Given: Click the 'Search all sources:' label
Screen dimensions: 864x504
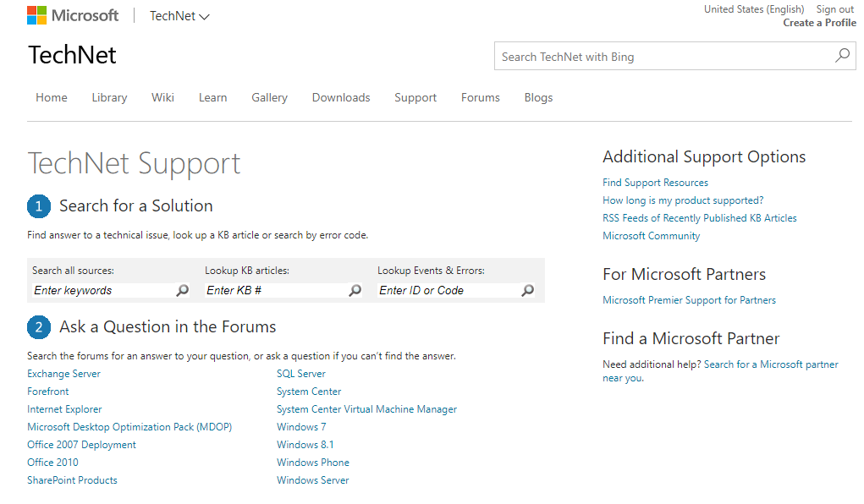Looking at the screenshot, I should click(x=73, y=271).
